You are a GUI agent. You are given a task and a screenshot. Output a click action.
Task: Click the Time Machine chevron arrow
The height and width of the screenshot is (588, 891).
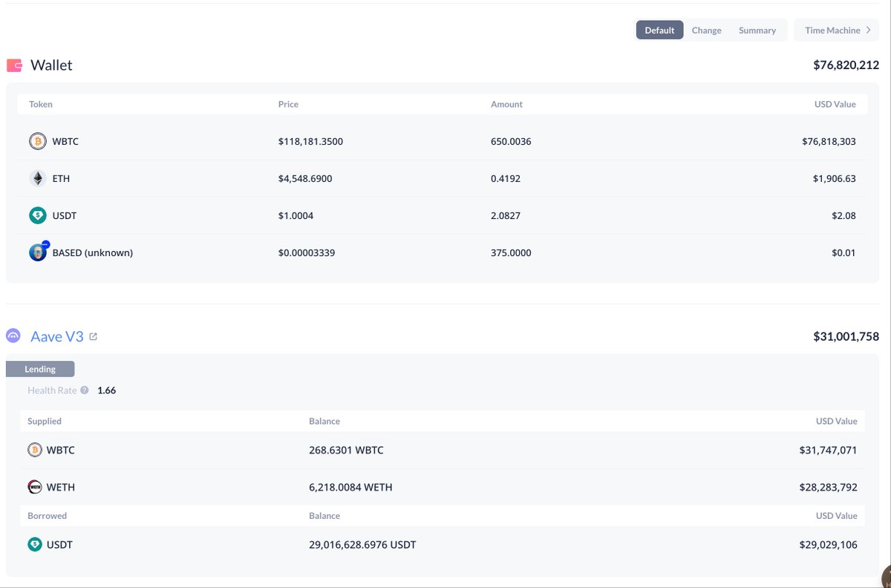(x=868, y=30)
